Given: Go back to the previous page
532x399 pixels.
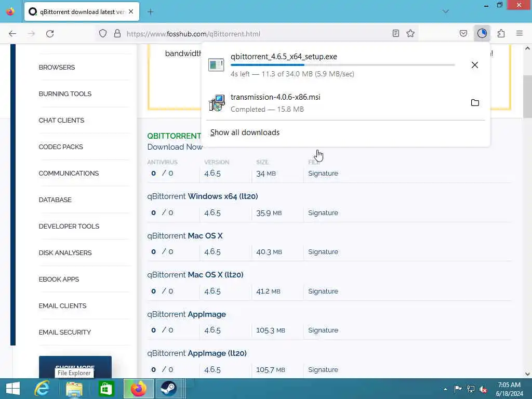Looking at the screenshot, I should click(12, 34).
